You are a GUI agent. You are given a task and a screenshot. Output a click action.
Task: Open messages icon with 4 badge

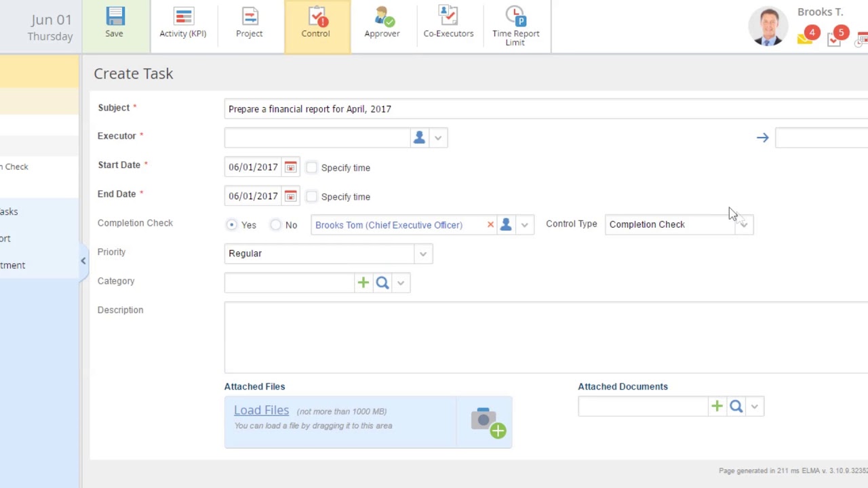pos(807,37)
